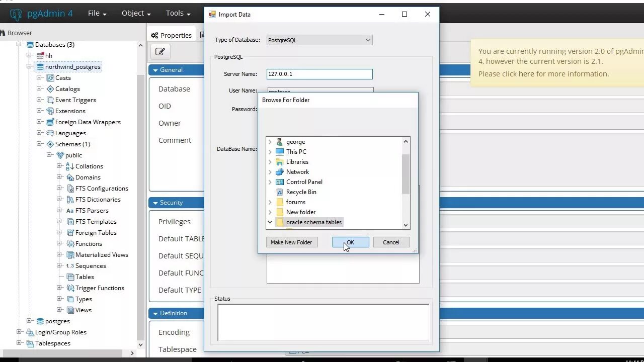Select the Extensions node icon
644x362 pixels.
50,111
